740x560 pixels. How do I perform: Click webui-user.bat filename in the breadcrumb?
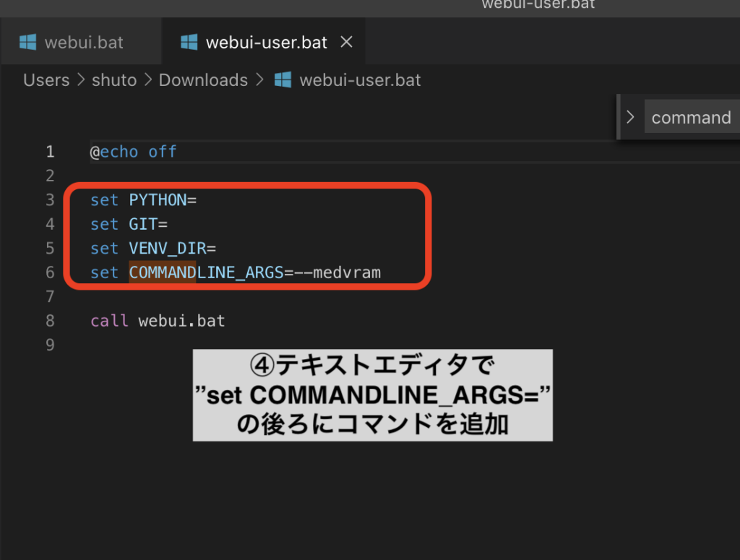[x=360, y=80]
